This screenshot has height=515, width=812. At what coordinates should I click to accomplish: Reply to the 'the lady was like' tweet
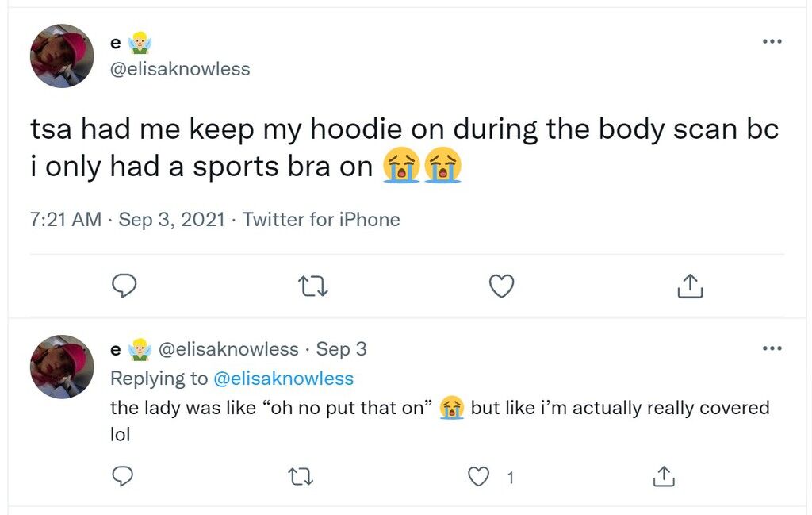click(x=123, y=476)
